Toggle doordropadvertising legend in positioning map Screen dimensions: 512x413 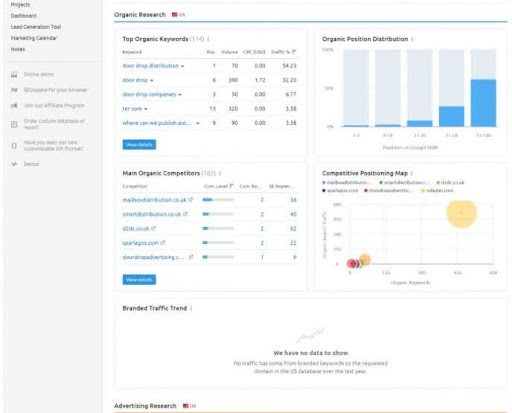(389, 190)
